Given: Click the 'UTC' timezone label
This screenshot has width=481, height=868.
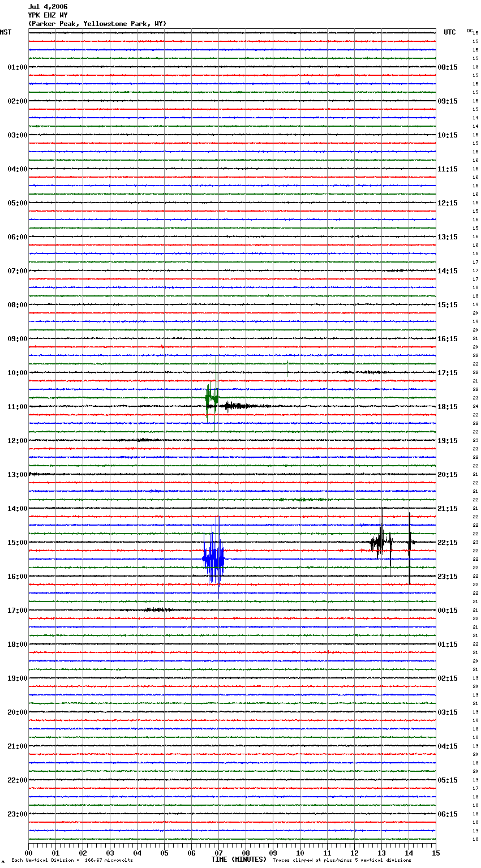Looking at the screenshot, I should (449, 32).
